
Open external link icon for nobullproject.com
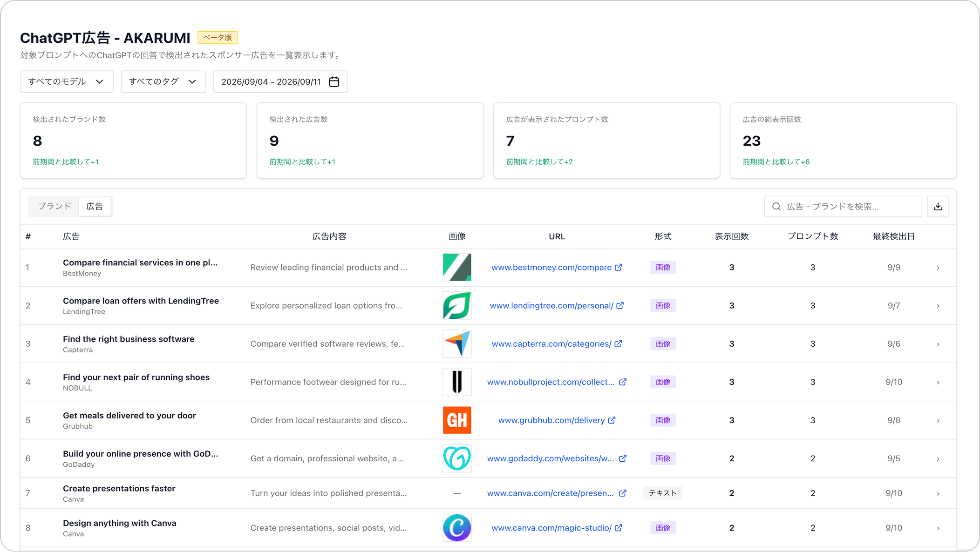623,382
